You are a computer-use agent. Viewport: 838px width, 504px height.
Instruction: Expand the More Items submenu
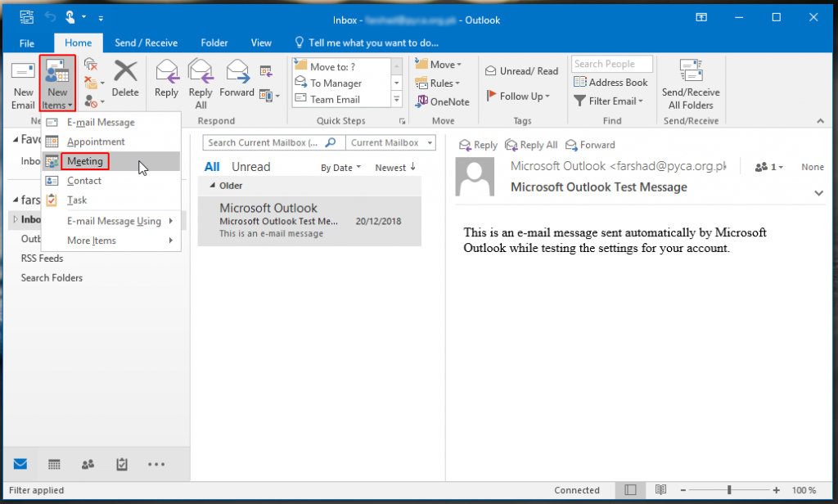point(92,240)
